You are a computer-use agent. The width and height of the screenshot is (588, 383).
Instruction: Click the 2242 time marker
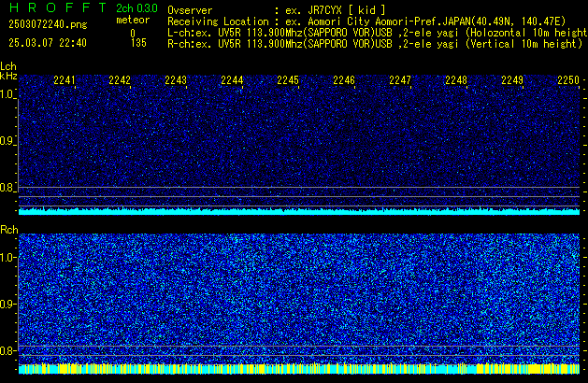click(120, 80)
